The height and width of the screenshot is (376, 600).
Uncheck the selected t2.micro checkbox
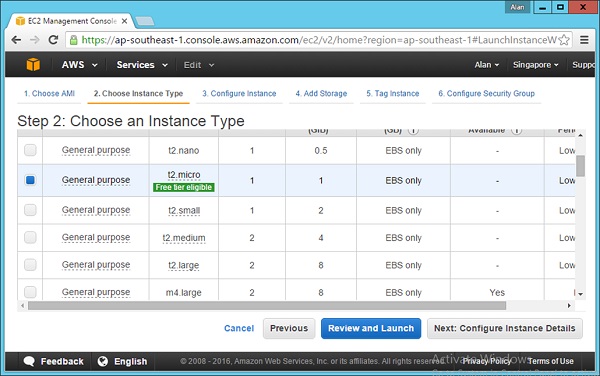30,180
